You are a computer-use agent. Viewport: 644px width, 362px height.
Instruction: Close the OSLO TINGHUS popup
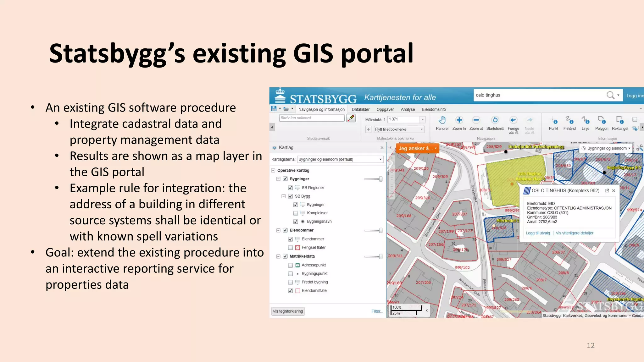(x=613, y=191)
